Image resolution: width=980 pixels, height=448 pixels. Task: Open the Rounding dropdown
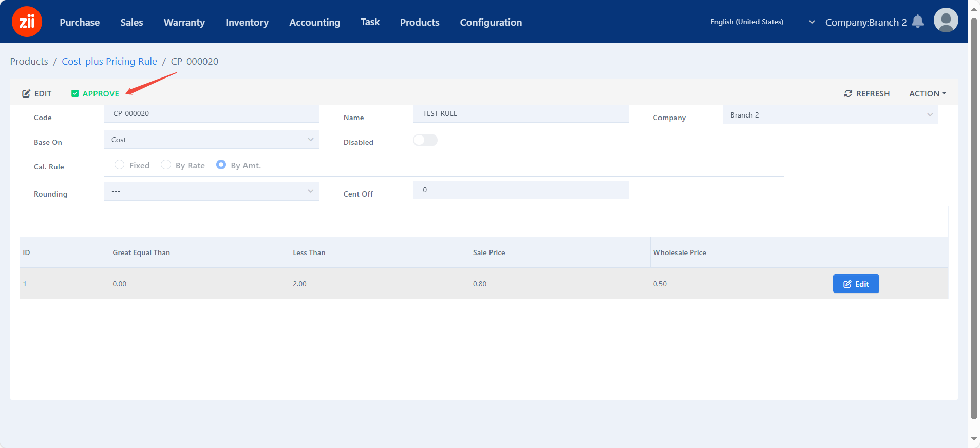211,191
